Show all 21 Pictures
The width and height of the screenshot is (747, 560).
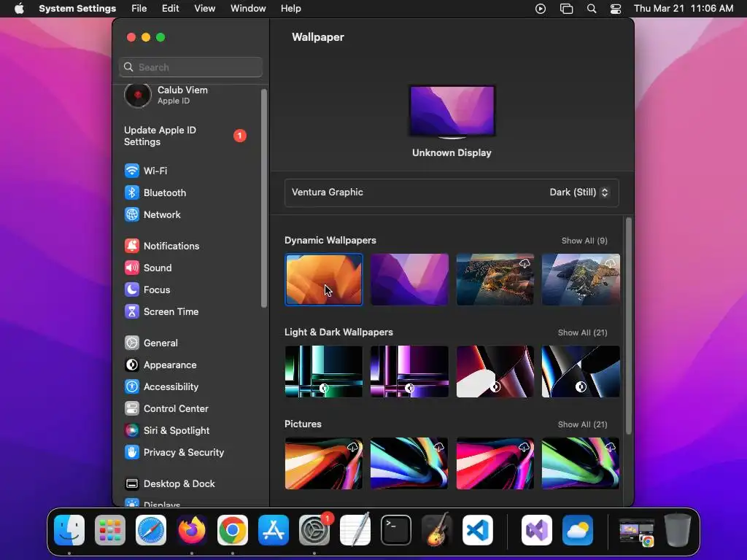pos(582,424)
